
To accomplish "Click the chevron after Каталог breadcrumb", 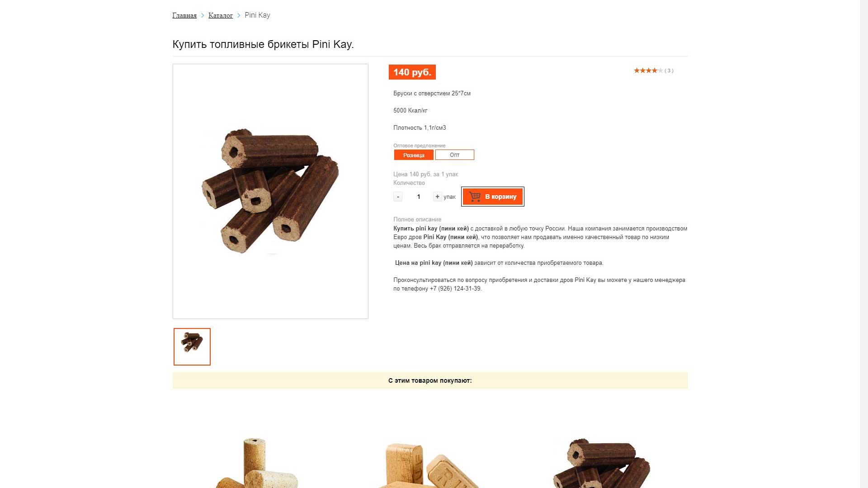I will coord(239,15).
